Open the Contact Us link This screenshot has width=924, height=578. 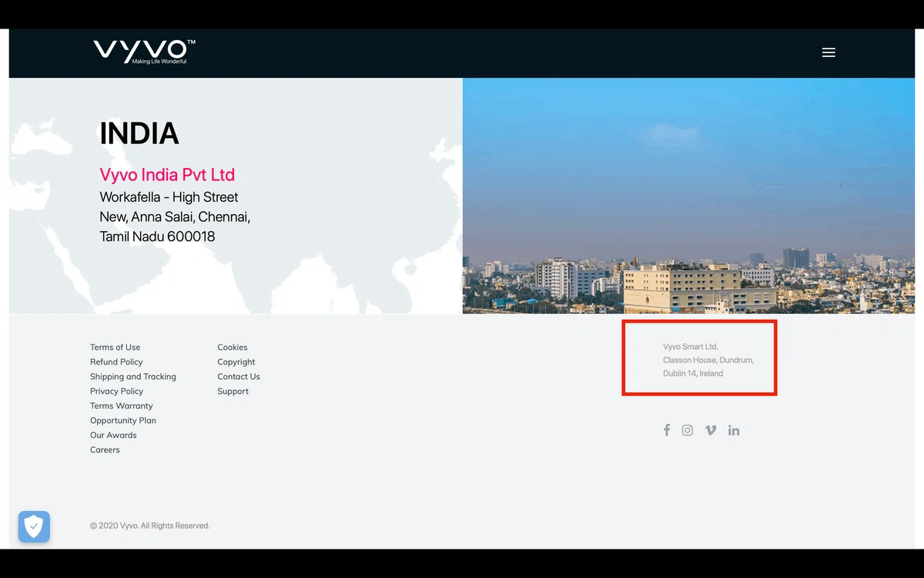239,377
